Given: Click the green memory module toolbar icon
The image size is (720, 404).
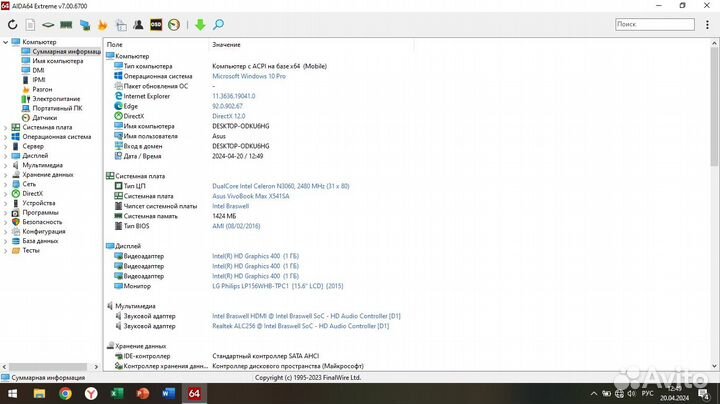Looking at the screenshot, I should click(66, 25).
